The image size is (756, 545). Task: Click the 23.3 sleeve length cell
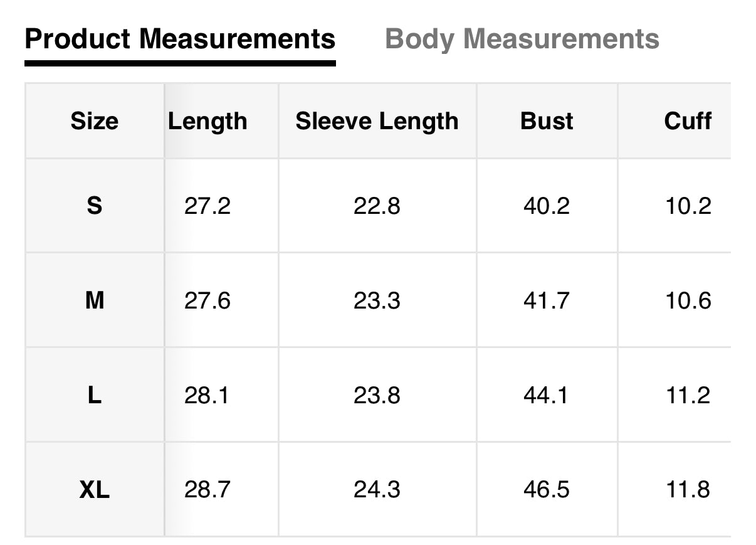(x=377, y=300)
